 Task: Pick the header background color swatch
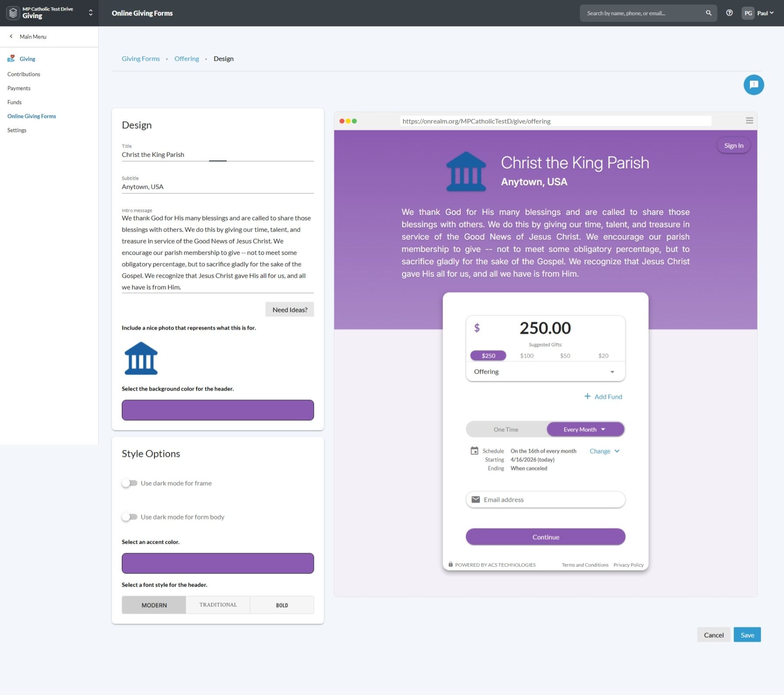tap(218, 410)
